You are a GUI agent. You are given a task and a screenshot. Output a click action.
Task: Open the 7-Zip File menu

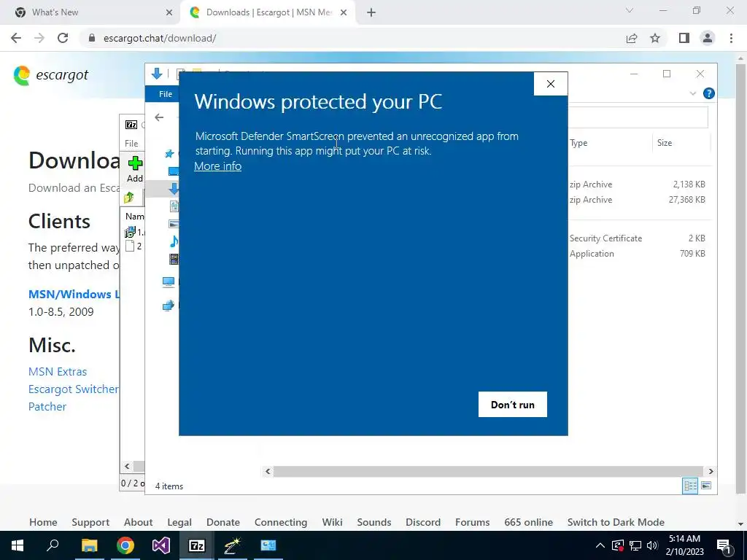(131, 144)
